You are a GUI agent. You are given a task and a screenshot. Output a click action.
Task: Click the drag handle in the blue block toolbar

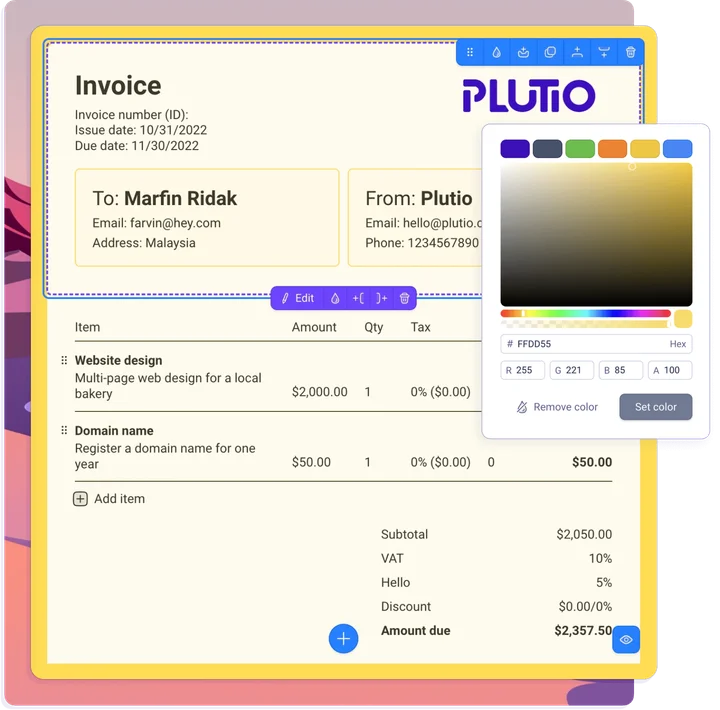tap(470, 53)
